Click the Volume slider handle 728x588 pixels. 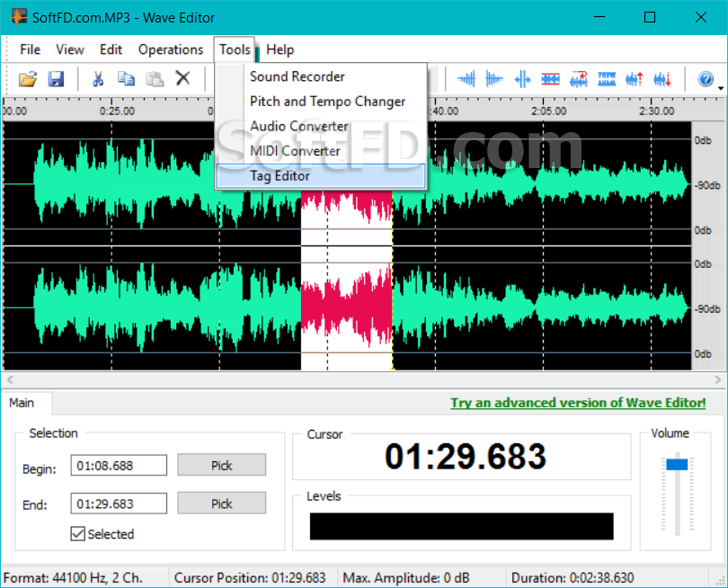pos(677,464)
